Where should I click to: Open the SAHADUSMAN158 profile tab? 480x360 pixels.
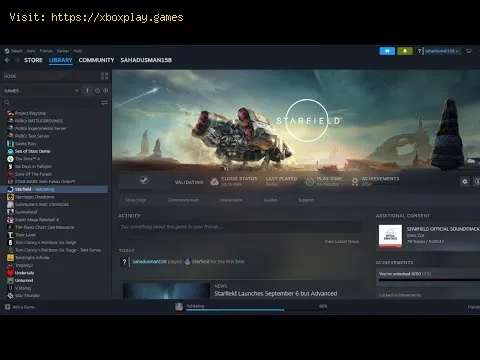(x=146, y=60)
